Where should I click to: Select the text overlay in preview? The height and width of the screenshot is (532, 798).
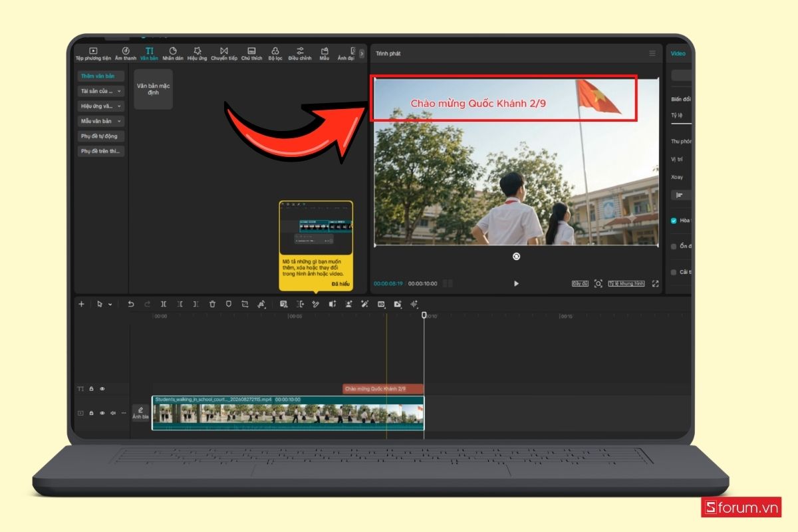tap(478, 103)
